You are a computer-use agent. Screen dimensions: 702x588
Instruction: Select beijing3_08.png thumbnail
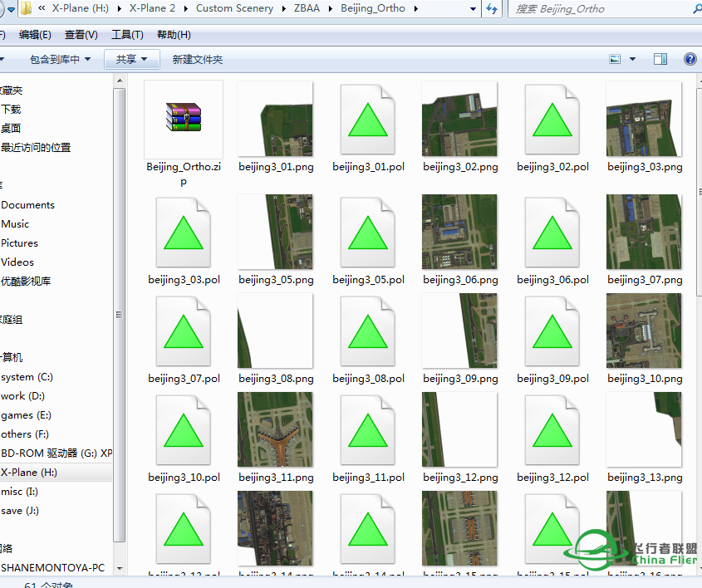[275, 331]
